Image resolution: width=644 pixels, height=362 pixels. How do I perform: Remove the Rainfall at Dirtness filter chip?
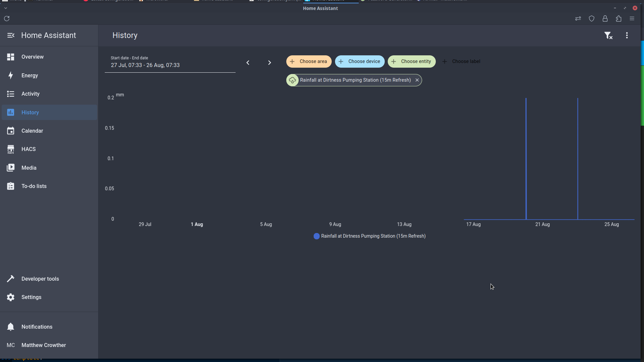(417, 80)
